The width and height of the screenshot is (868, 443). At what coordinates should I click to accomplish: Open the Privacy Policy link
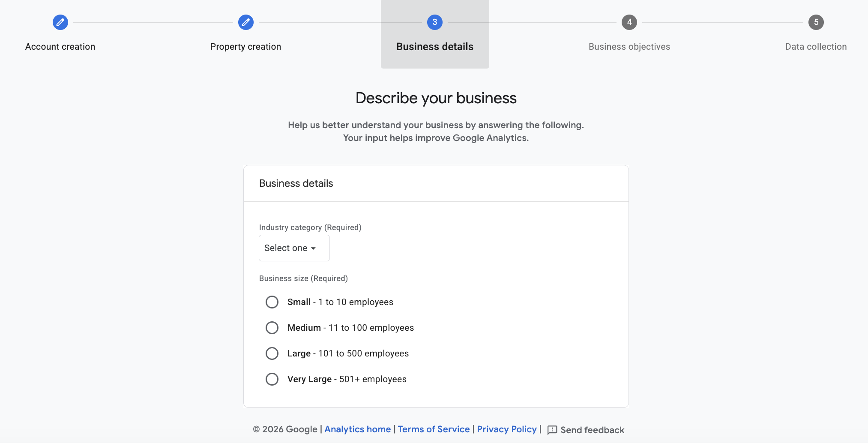[507, 429]
